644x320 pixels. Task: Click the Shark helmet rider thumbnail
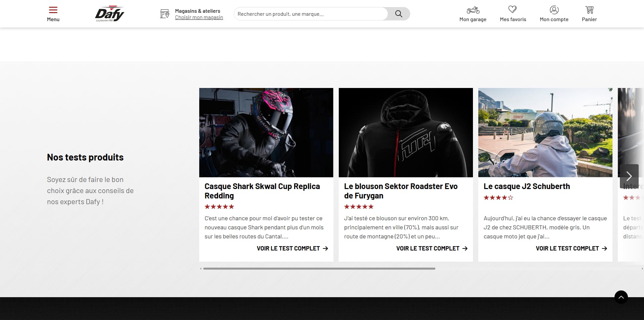[266, 133]
